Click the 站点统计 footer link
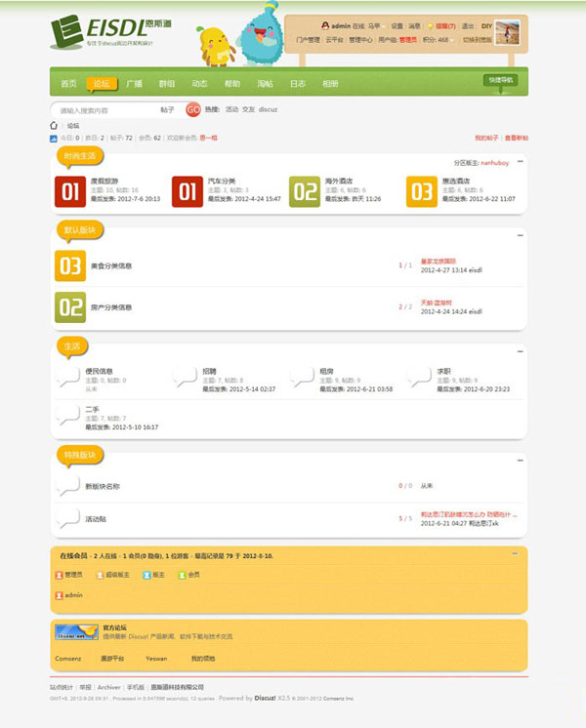The width and height of the screenshot is (586, 728). click(x=62, y=687)
